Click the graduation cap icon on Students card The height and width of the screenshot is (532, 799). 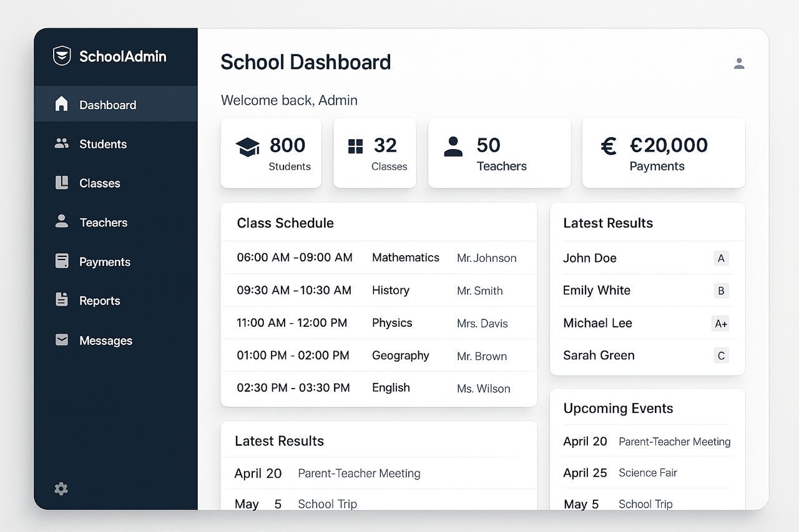(x=247, y=147)
